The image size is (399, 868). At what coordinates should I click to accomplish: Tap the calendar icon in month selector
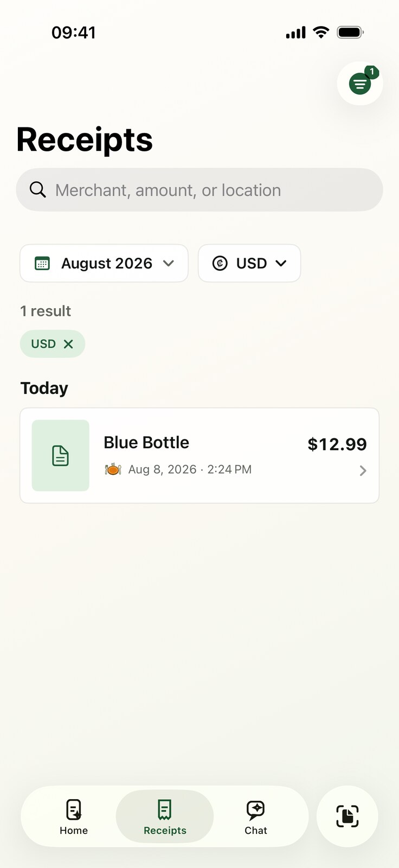tap(42, 263)
